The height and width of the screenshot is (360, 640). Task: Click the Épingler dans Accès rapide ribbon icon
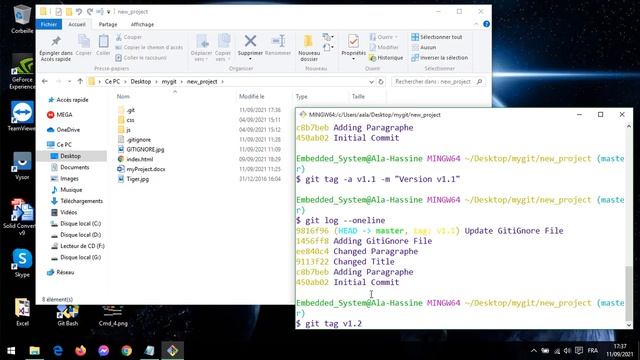point(56,48)
